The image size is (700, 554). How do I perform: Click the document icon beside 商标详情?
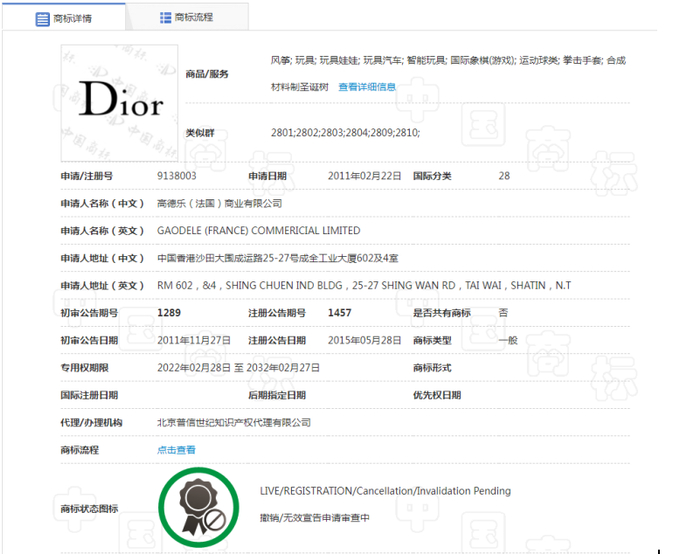[x=42, y=19]
